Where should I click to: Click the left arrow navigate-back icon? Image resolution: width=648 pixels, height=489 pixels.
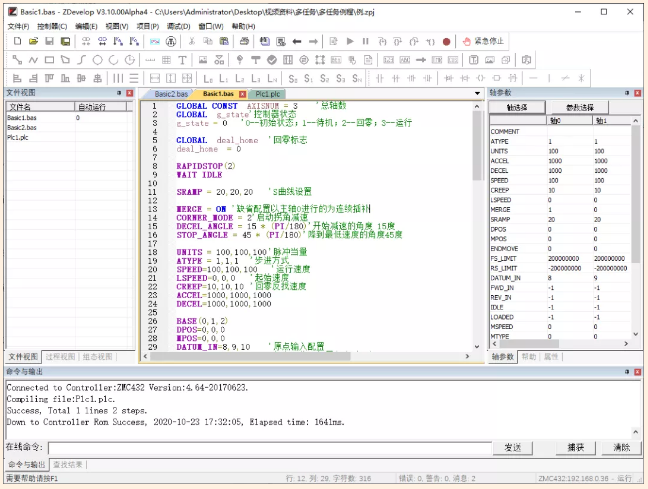[297, 41]
